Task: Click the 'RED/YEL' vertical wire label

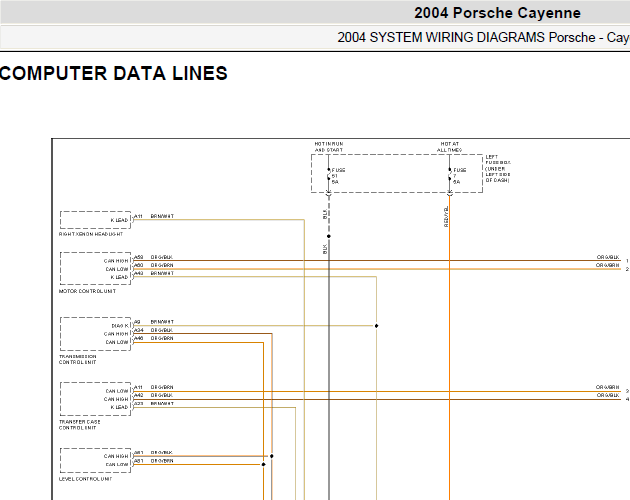Action: click(x=446, y=217)
